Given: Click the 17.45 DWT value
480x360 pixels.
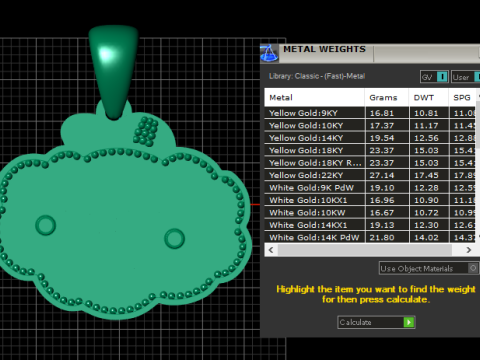Looking at the screenshot, I should [426, 175].
